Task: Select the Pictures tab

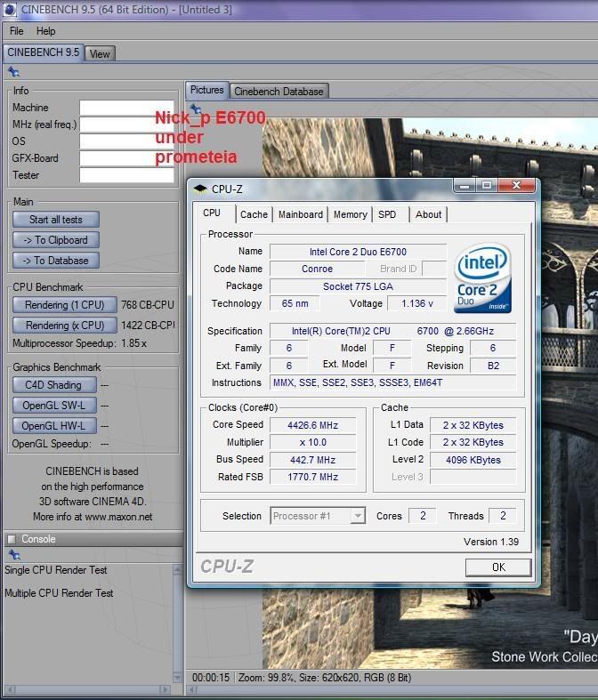Action: click(207, 90)
